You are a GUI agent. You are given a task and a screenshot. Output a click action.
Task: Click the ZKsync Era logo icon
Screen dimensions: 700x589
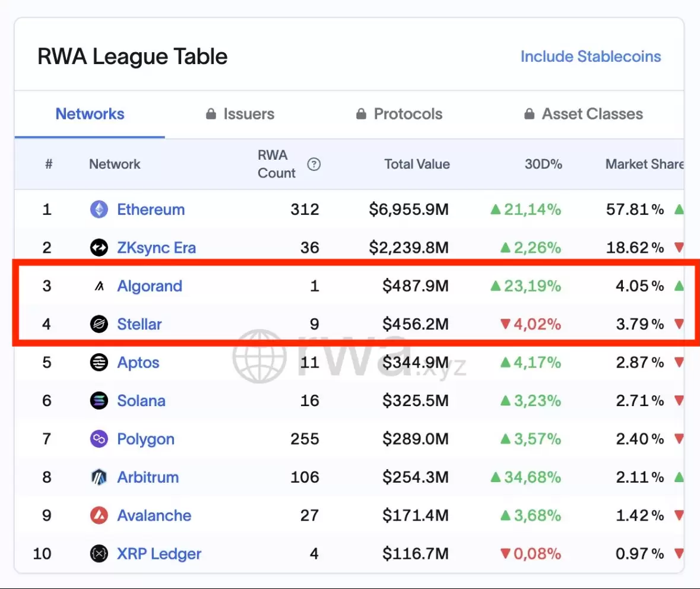click(x=99, y=248)
